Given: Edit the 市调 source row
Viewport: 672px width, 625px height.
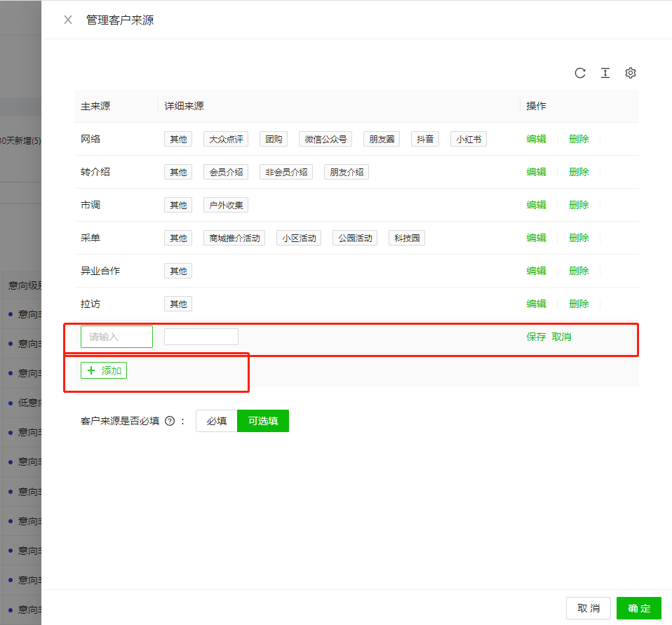Looking at the screenshot, I should 536,205.
